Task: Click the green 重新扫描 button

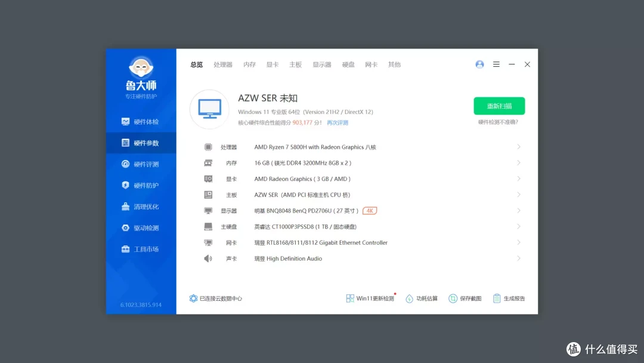Action: coord(499,106)
